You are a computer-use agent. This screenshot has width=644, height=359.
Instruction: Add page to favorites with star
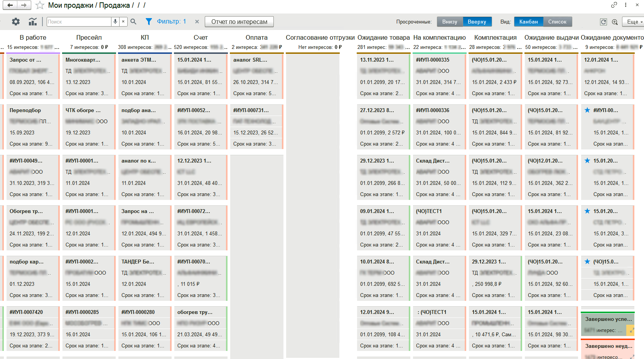point(40,5)
